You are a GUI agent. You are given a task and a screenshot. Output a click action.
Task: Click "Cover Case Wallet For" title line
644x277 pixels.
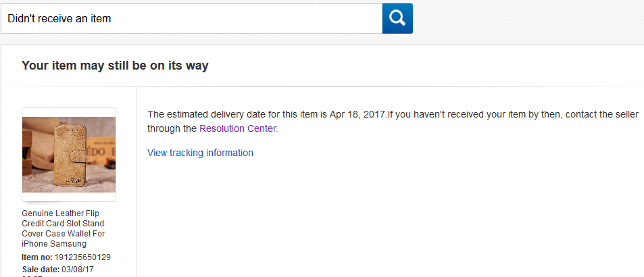point(63,233)
